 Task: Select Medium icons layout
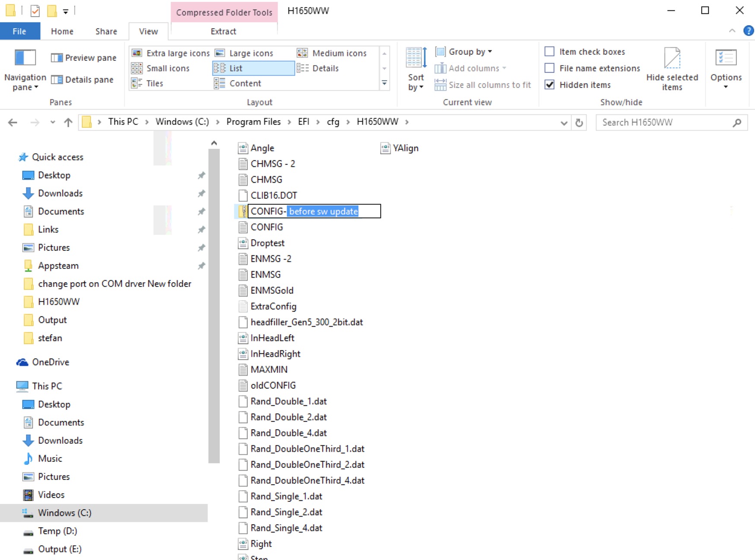[x=332, y=53]
